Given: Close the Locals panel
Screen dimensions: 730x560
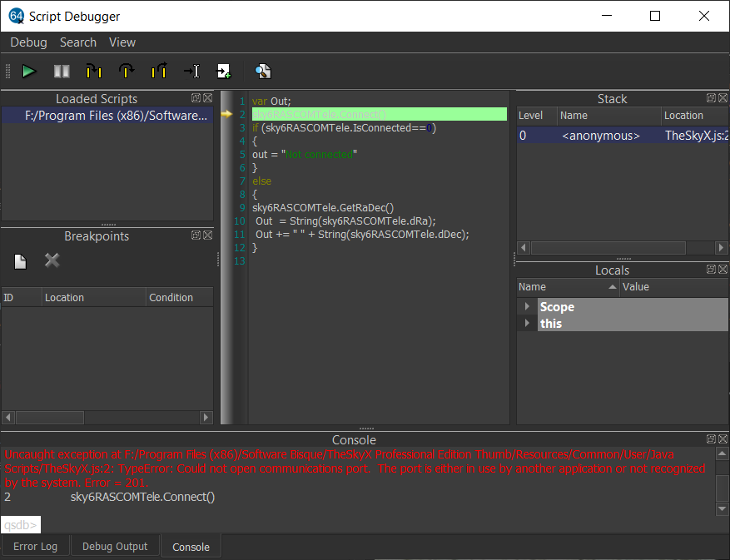Looking at the screenshot, I should [x=723, y=269].
